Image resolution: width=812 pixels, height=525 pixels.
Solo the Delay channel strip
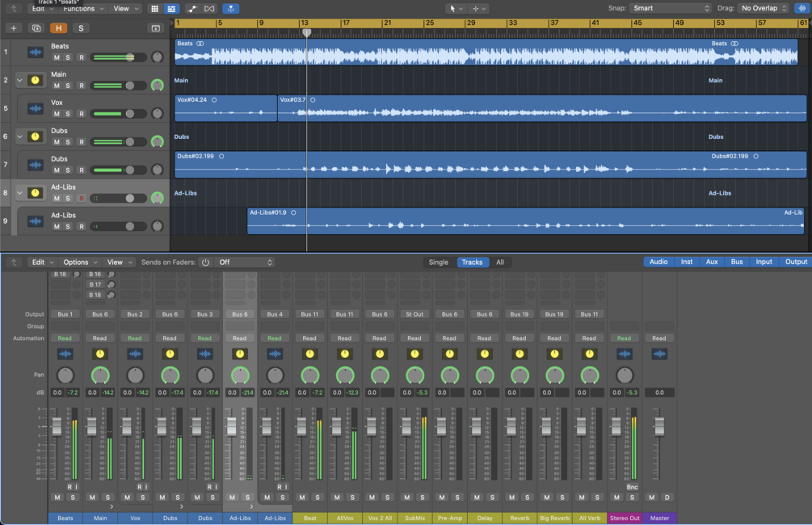492,498
